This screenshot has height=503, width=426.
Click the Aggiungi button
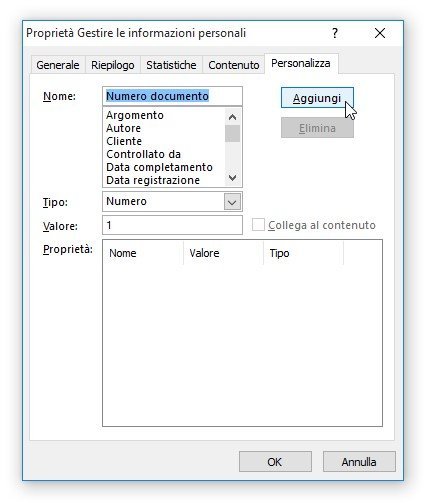click(x=317, y=98)
